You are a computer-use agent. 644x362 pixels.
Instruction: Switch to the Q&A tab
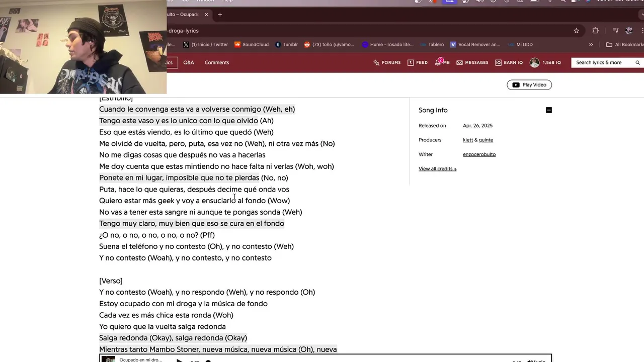189,63
